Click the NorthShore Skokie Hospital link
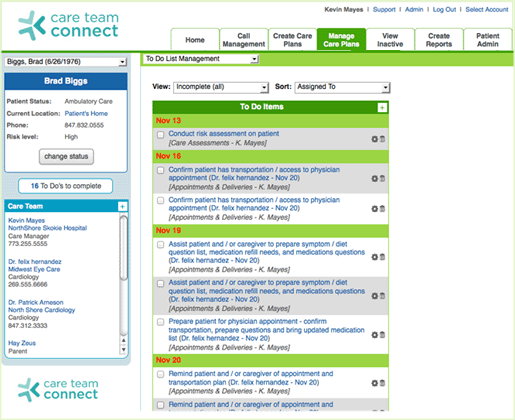The width and height of the screenshot is (515, 420). tap(47, 228)
